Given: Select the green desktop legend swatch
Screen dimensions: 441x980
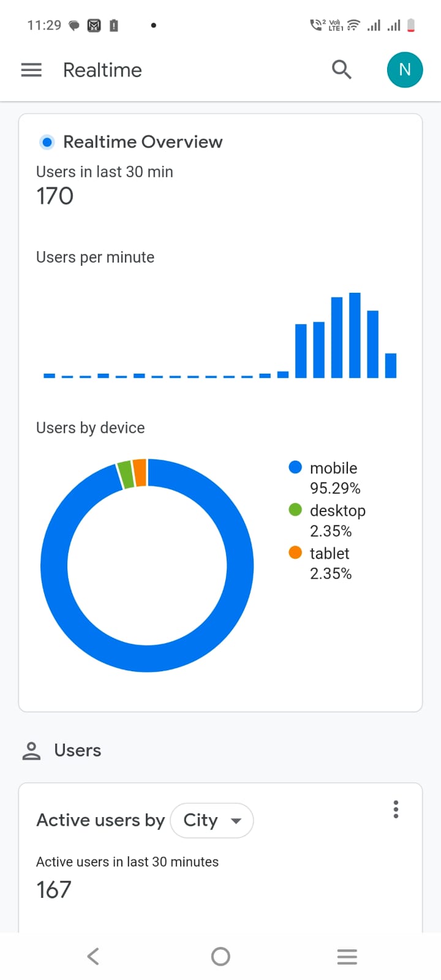Looking at the screenshot, I should click(x=295, y=510).
